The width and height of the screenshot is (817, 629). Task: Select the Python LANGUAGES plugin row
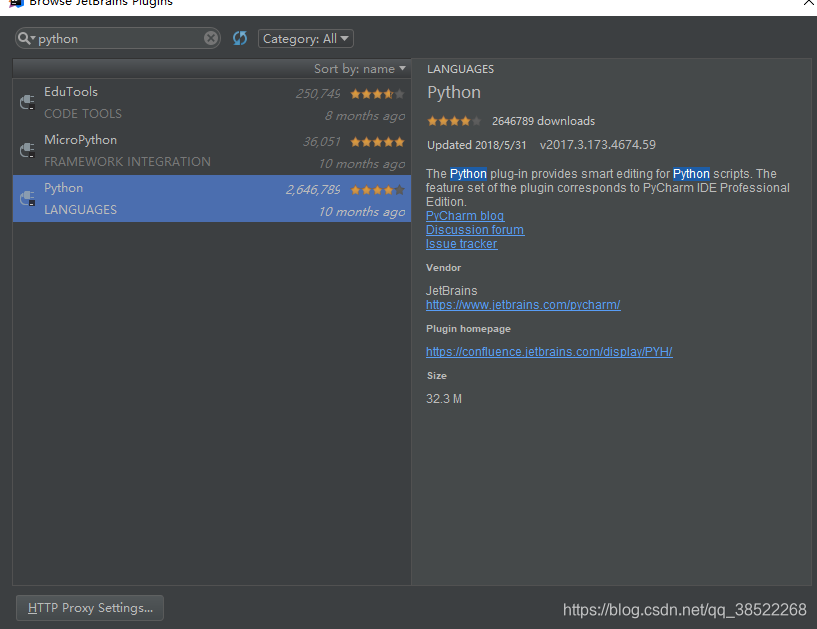coord(212,199)
